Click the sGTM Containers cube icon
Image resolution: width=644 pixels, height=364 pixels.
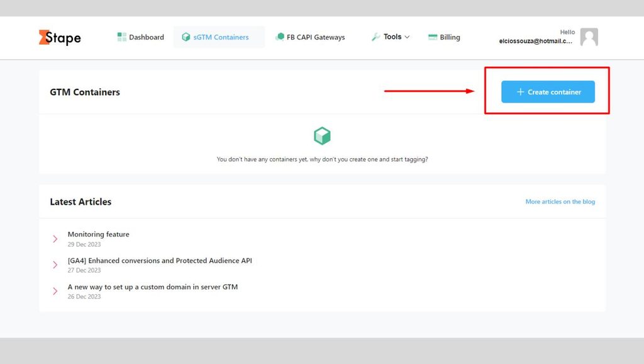(x=186, y=37)
